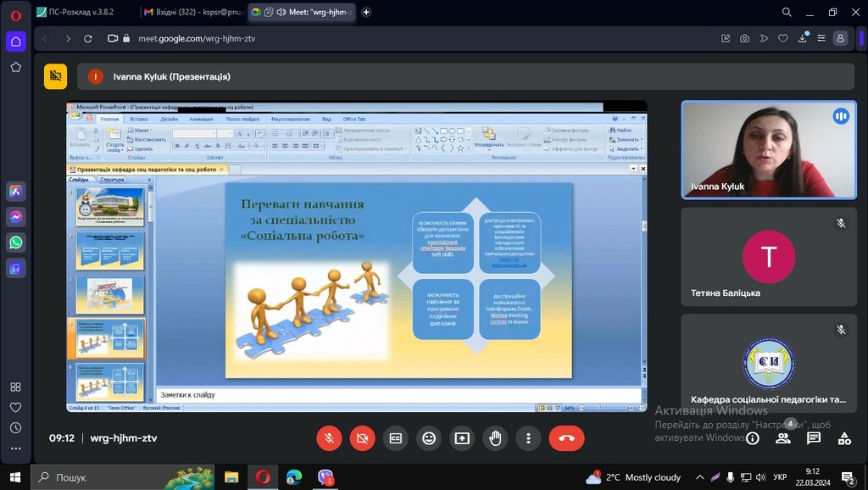
Task: Toggle closed captions in Meet
Action: 395,438
